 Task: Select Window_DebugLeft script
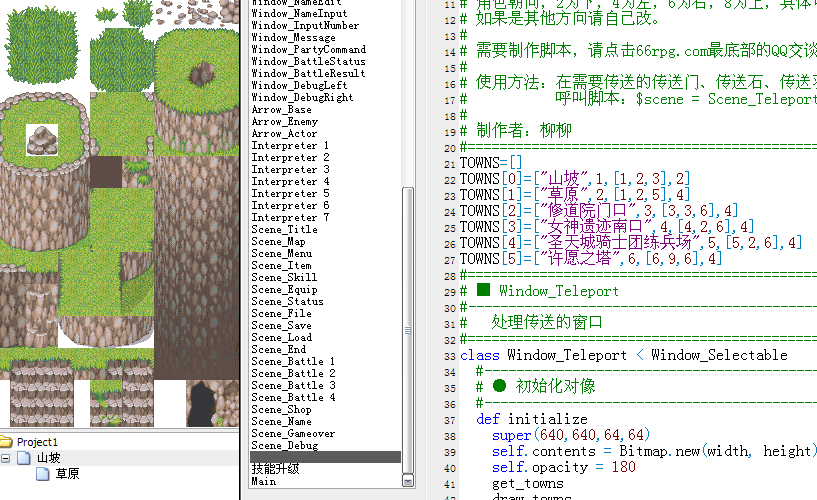[299, 85]
